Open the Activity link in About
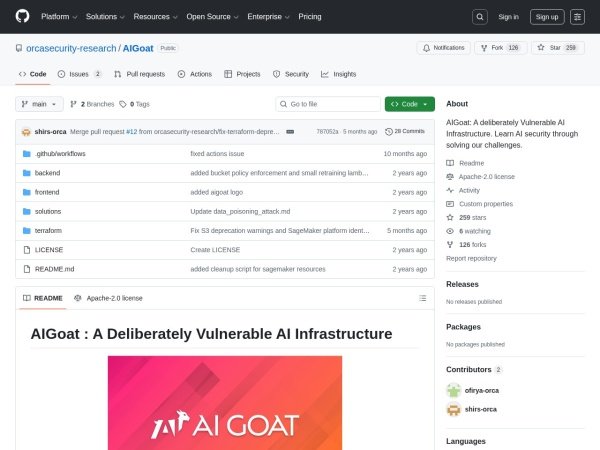This screenshot has width=600, height=450. pos(463,191)
